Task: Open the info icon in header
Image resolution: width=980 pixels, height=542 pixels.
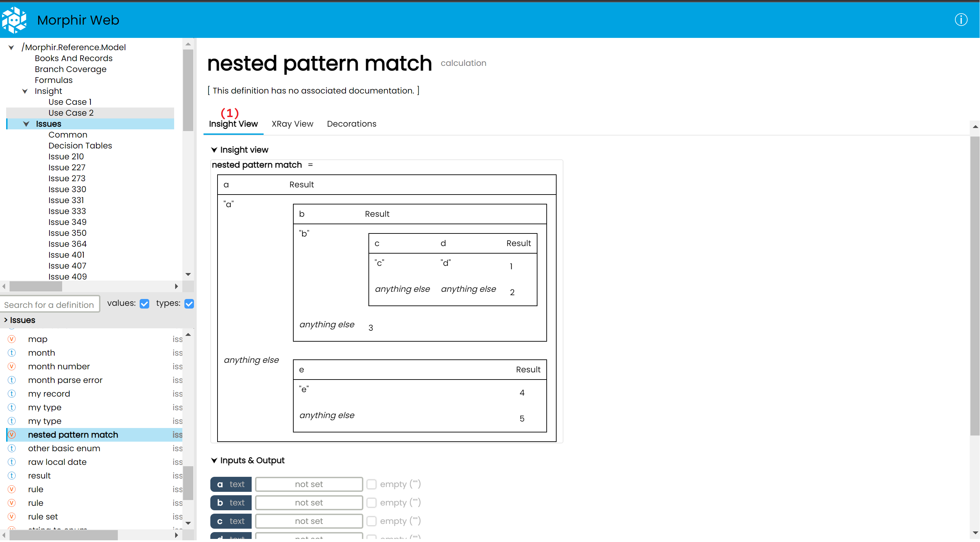Action: point(961,20)
